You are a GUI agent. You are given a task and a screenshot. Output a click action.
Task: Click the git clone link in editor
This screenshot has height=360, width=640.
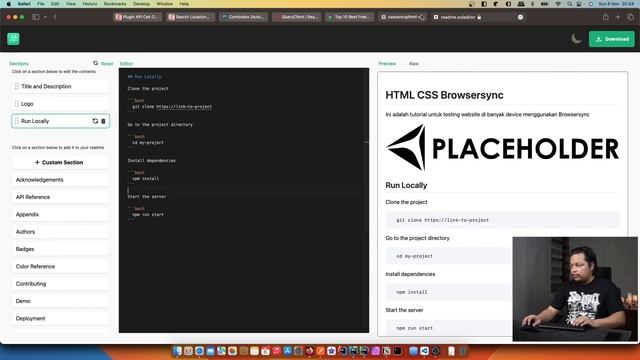coord(184,107)
